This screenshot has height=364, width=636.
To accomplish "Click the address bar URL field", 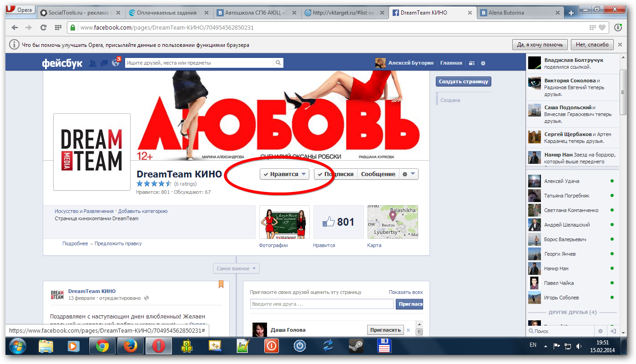I will coord(332,27).
